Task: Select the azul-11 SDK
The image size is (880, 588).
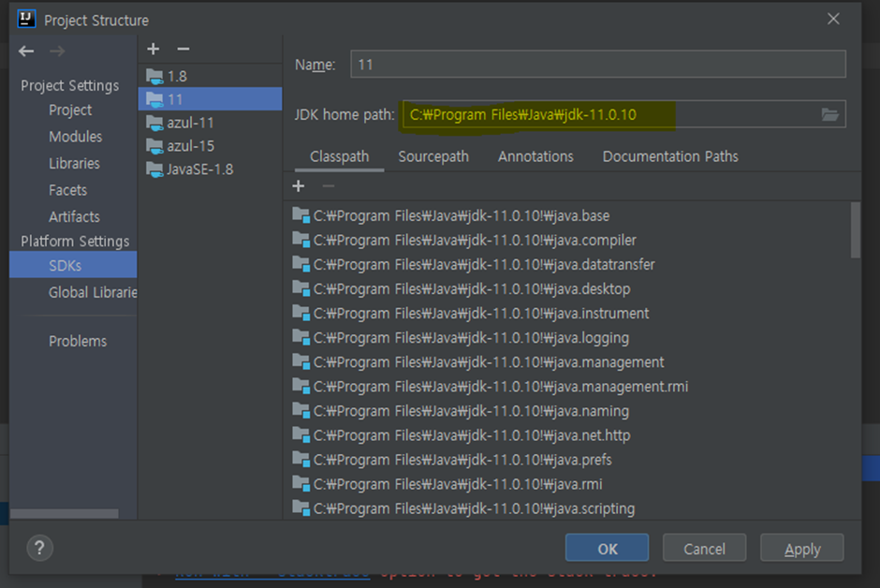Action: point(210,123)
